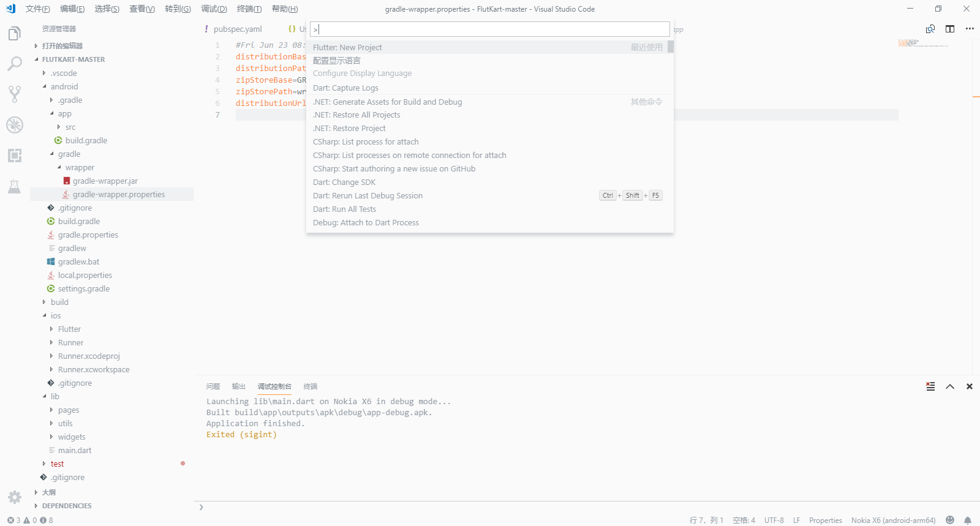Expand the pages folder
980x526 pixels.
69,410
